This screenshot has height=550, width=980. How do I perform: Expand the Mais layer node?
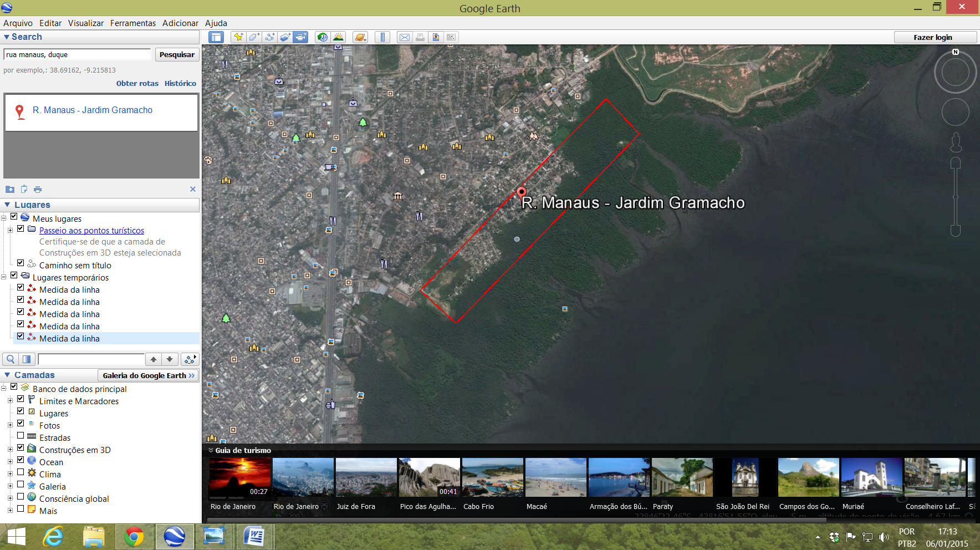pyautogui.click(x=10, y=511)
